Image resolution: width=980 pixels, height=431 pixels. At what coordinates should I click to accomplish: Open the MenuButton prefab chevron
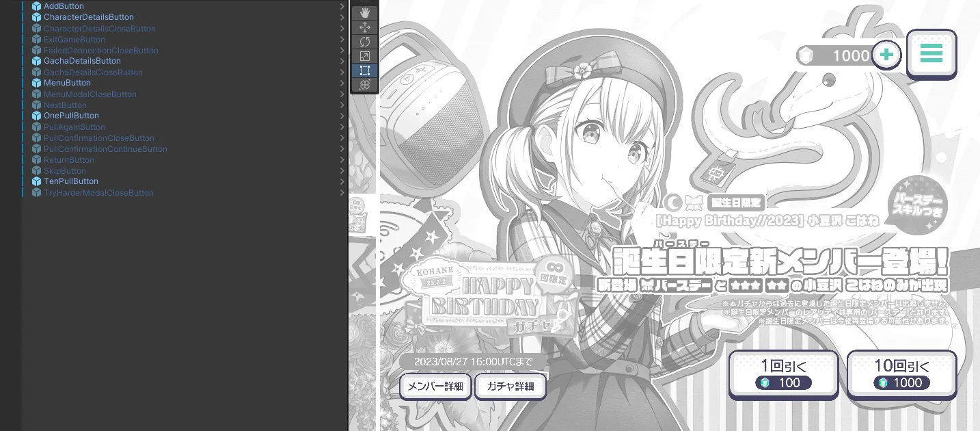[x=342, y=83]
